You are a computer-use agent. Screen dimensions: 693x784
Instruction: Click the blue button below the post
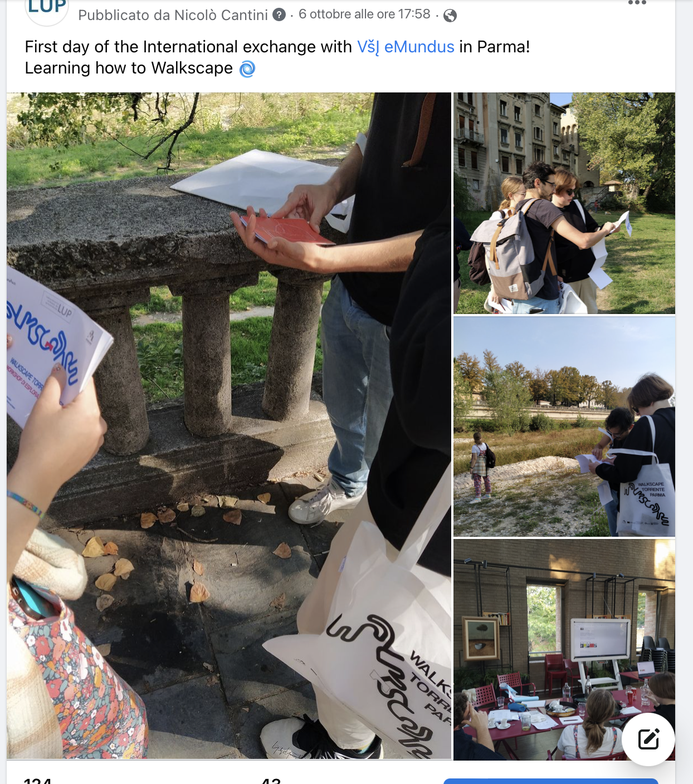click(551, 781)
